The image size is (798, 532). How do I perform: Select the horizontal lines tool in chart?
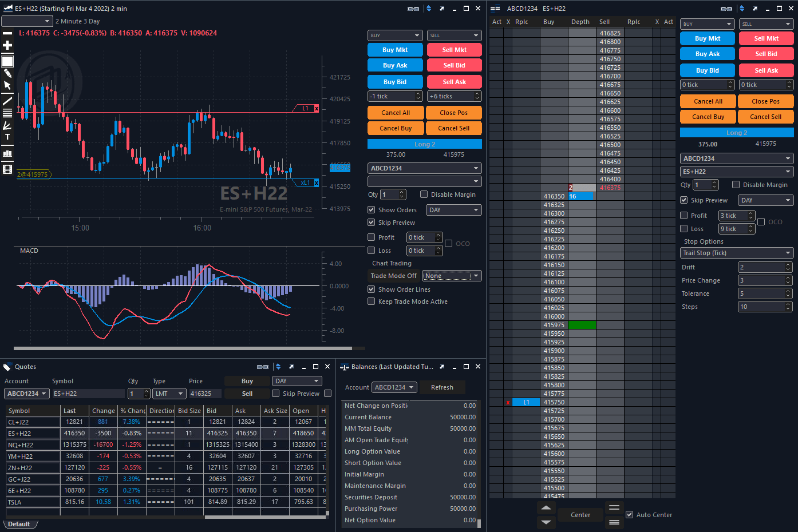click(7, 113)
